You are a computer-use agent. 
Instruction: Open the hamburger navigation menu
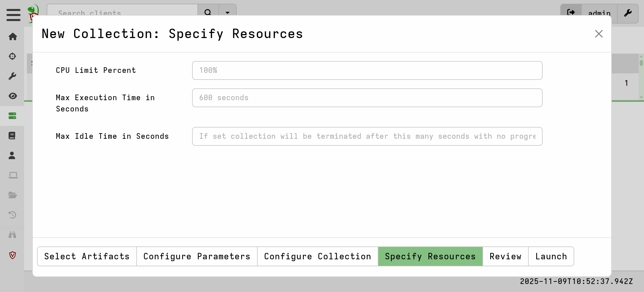coord(13,15)
